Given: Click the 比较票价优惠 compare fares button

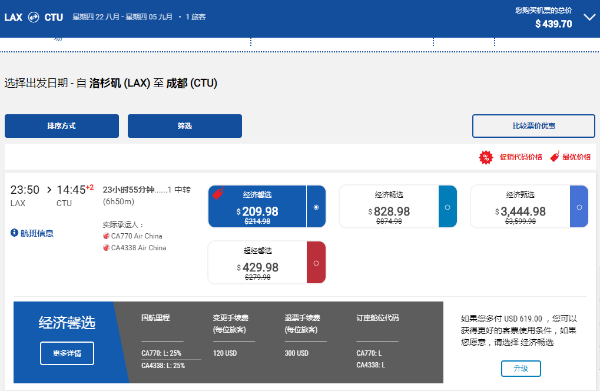Looking at the screenshot, I should (x=533, y=126).
